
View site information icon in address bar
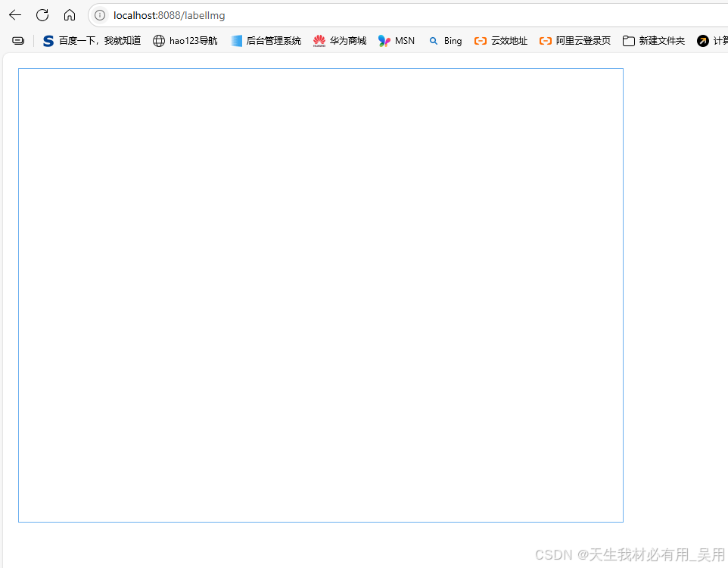(x=100, y=15)
